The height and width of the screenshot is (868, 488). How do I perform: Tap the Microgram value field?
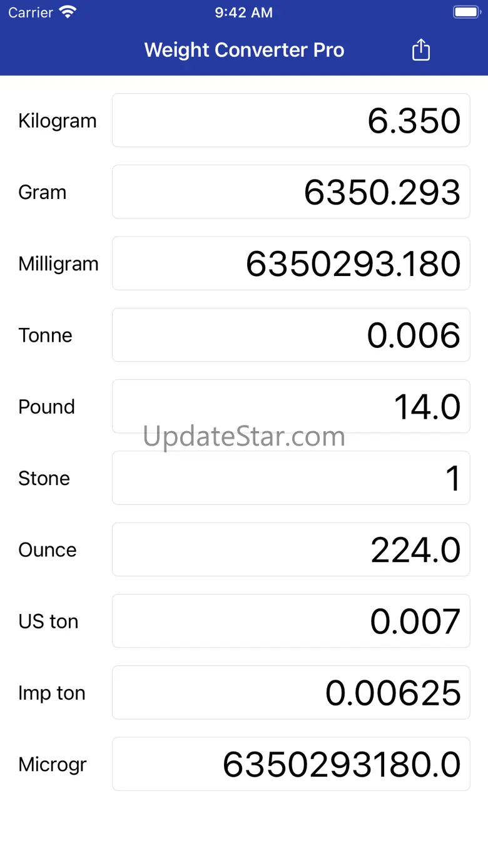(291, 764)
